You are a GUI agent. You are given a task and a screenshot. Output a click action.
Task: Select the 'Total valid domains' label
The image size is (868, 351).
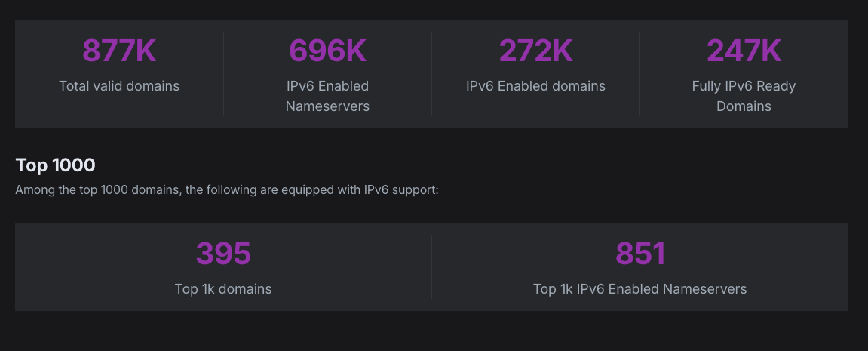[119, 86]
